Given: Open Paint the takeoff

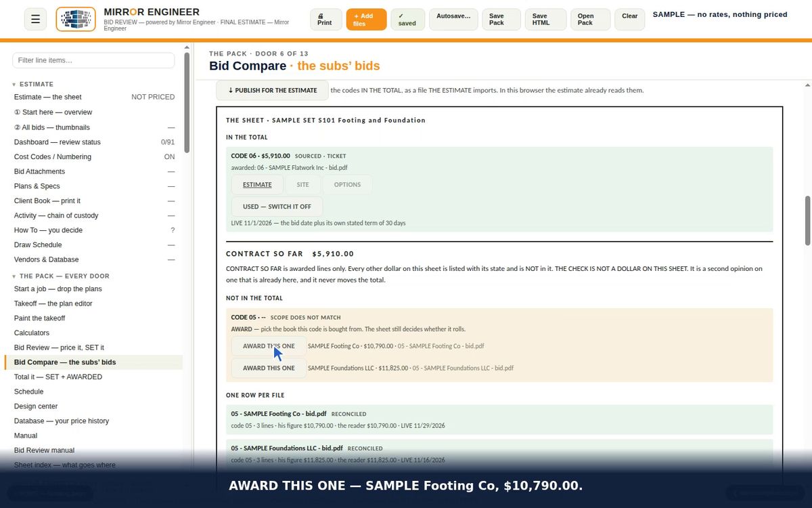Looking at the screenshot, I should pyautogui.click(x=94, y=318).
